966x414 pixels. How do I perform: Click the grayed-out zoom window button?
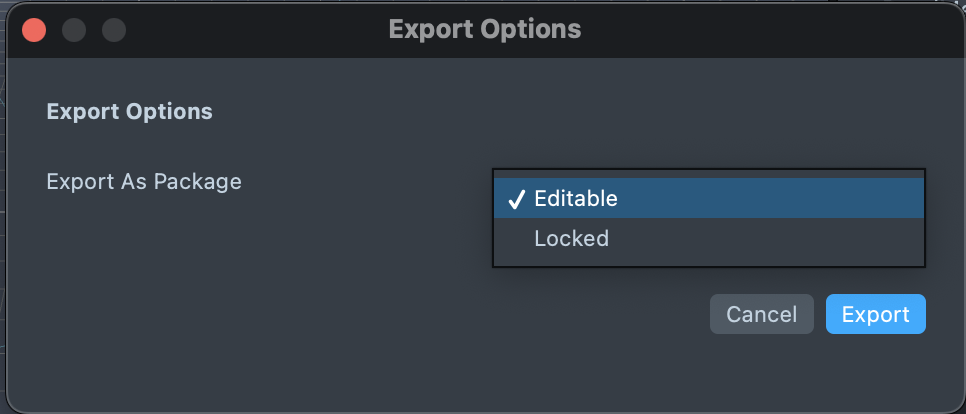point(114,29)
